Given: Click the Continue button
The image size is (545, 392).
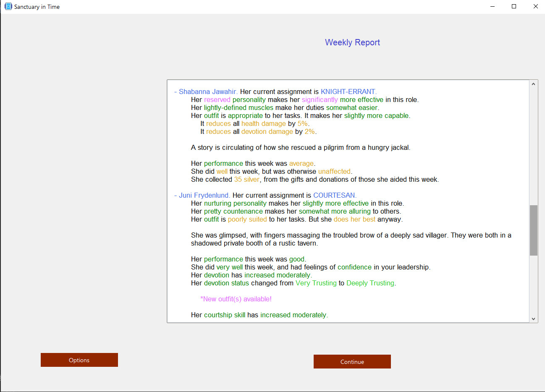Looking at the screenshot, I should coord(352,361).
